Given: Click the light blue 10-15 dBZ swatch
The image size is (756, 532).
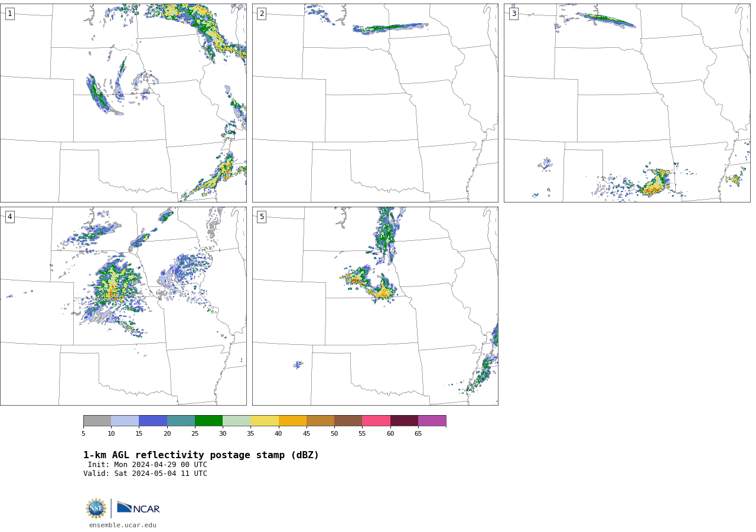Looking at the screenshot, I should 125,420.
